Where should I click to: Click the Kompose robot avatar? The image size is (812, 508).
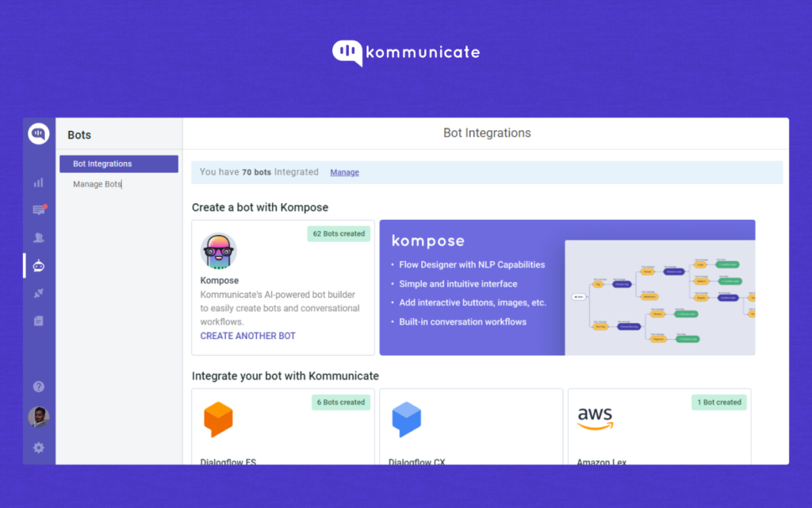tap(219, 252)
